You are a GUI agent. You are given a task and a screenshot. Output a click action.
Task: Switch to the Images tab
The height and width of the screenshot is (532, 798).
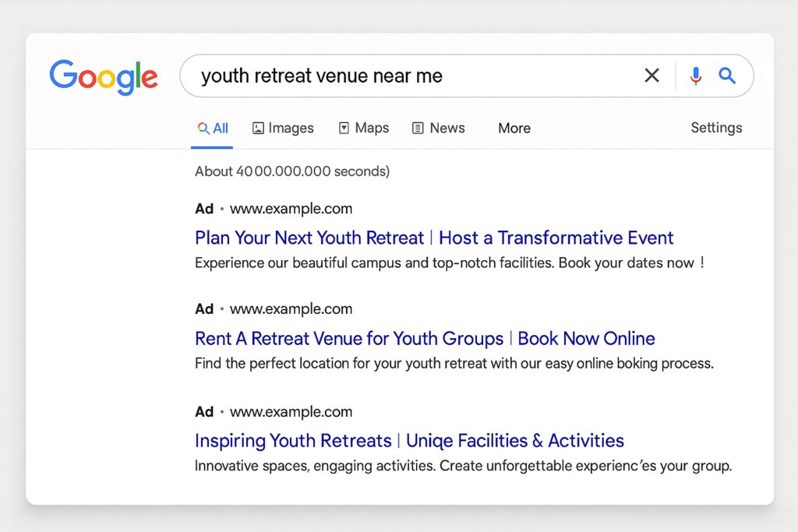[x=283, y=129]
